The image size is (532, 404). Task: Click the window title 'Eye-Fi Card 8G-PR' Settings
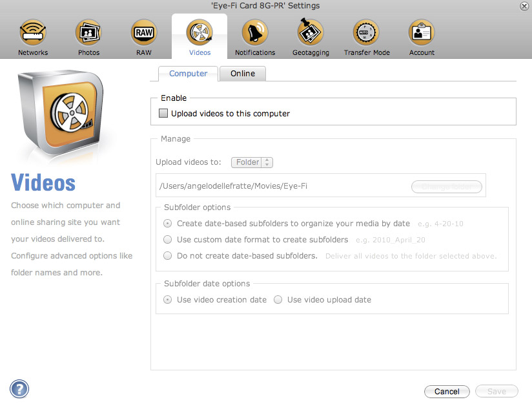pos(265,6)
